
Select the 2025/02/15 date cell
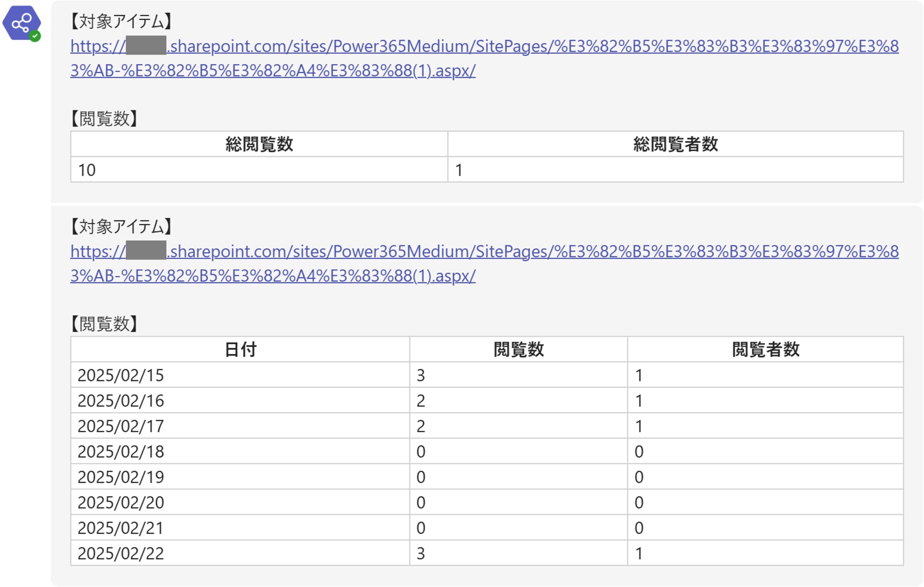(121, 375)
